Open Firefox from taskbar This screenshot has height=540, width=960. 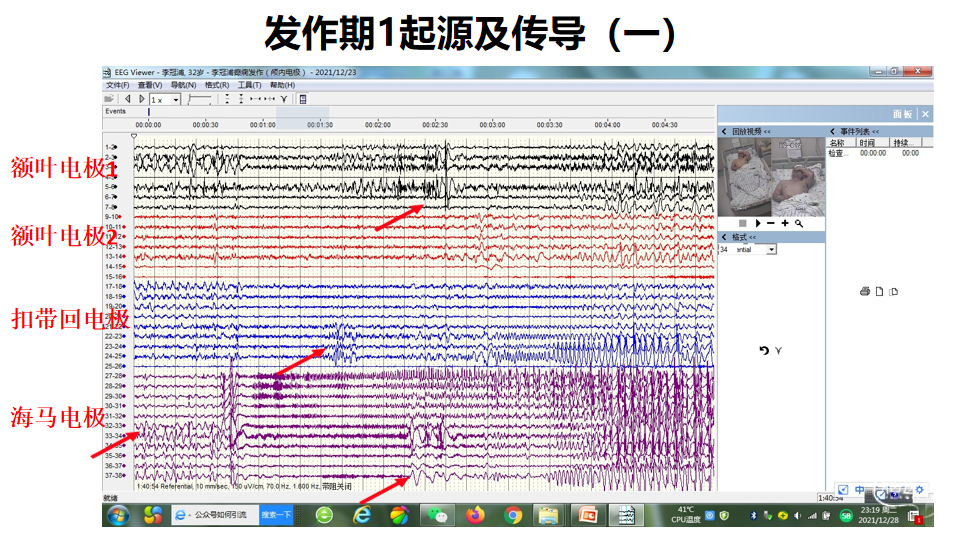(x=475, y=516)
